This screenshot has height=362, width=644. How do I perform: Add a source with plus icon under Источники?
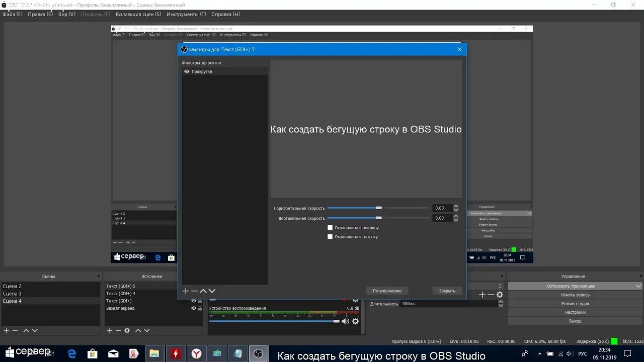click(110, 330)
